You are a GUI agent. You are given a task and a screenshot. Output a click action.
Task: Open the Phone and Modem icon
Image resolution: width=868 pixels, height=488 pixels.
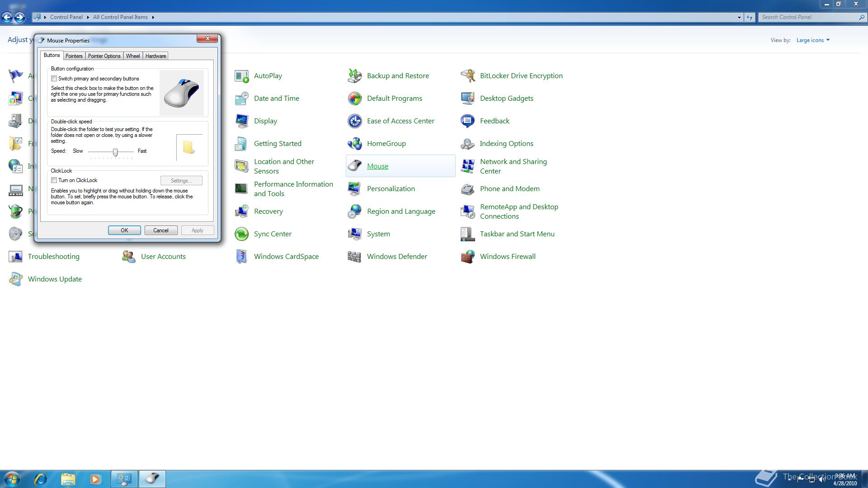468,189
